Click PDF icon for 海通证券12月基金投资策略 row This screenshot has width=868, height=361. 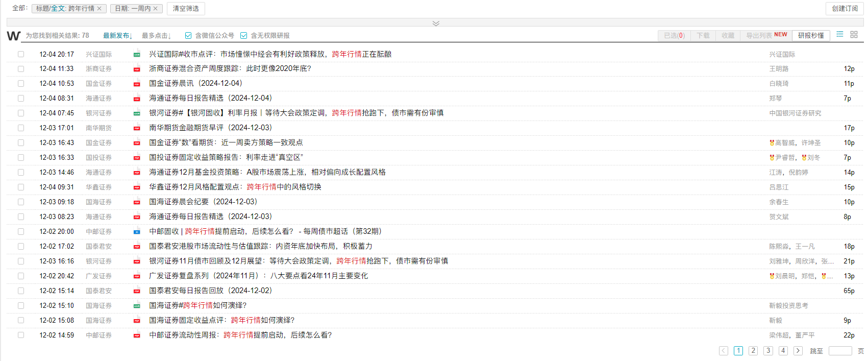click(137, 173)
